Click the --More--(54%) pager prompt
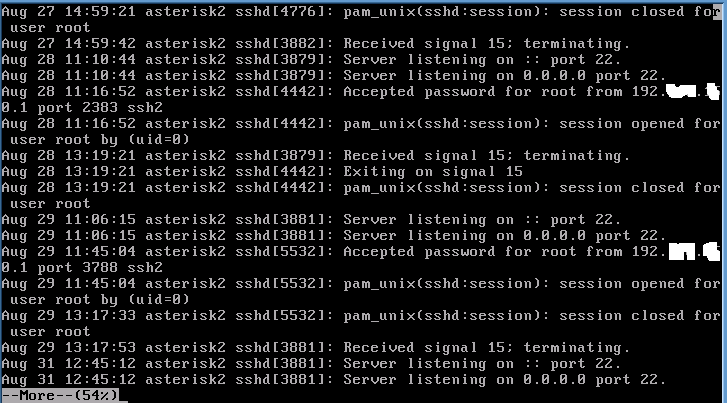Screen dimensions: 727x403 click(61, 395)
